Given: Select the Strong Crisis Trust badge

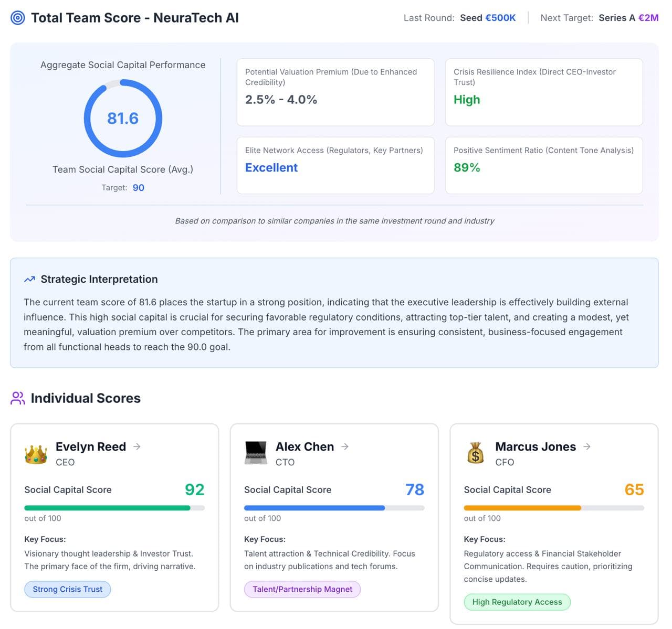Looking at the screenshot, I should tap(67, 589).
